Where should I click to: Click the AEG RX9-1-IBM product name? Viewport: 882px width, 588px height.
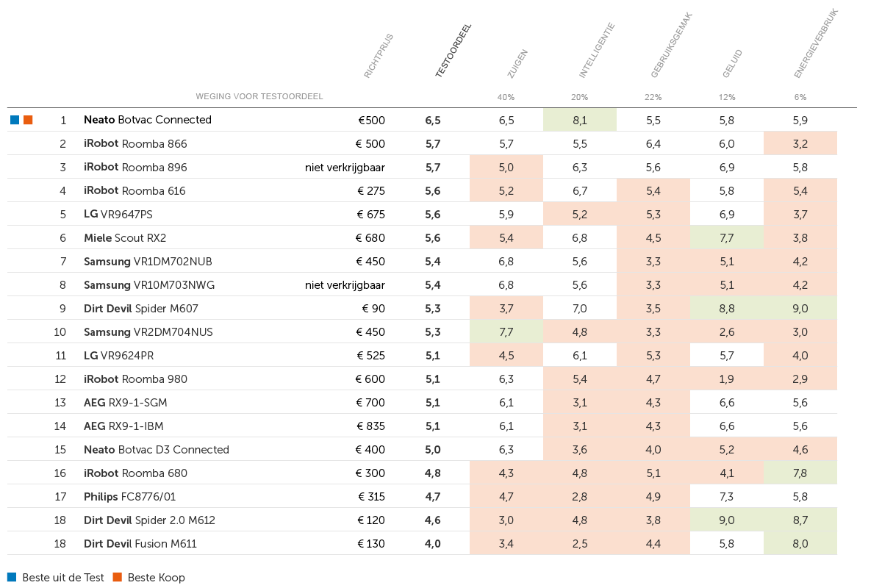pos(123,426)
